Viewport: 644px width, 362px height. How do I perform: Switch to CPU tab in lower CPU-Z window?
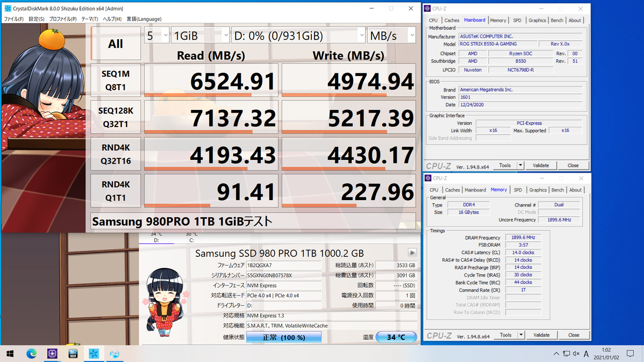434,190
